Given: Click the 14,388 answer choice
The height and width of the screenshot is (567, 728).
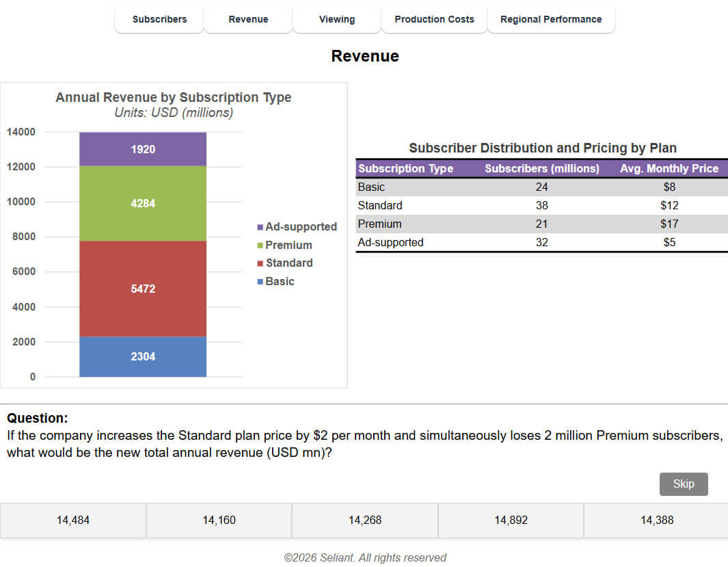Looking at the screenshot, I should click(x=657, y=520).
